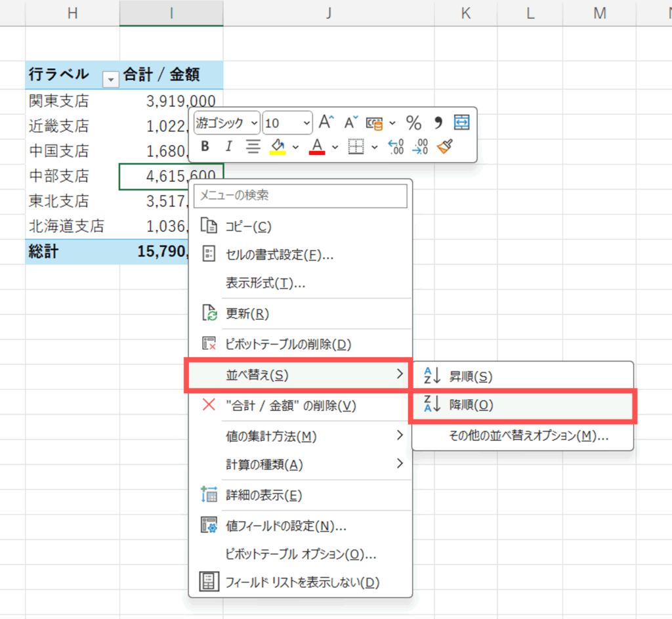Click the Merge and Center icon
Screen dimensions: 672x619
click(462, 123)
